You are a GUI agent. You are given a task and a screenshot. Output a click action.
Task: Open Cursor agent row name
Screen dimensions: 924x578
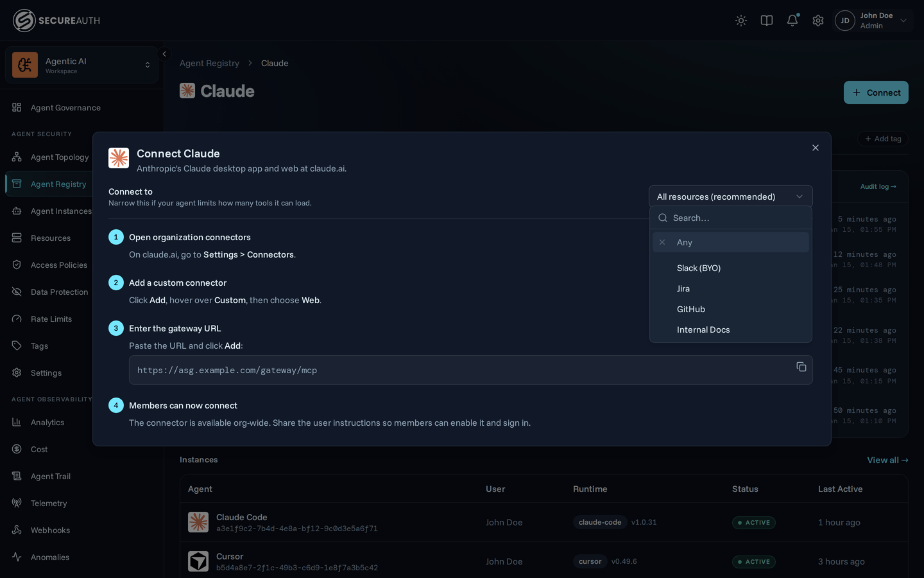[230, 556]
